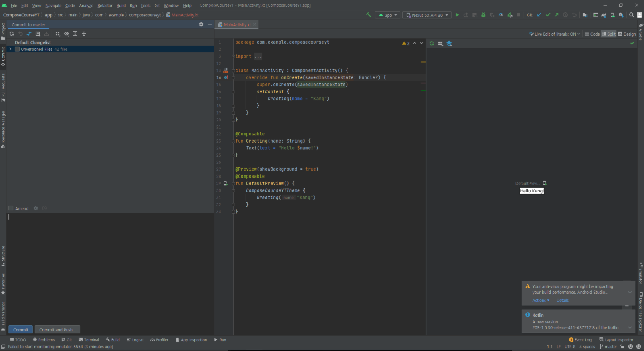The width and height of the screenshot is (644, 351).
Task: Select the MainActivity.kt editor tab
Action: pyautogui.click(x=237, y=24)
